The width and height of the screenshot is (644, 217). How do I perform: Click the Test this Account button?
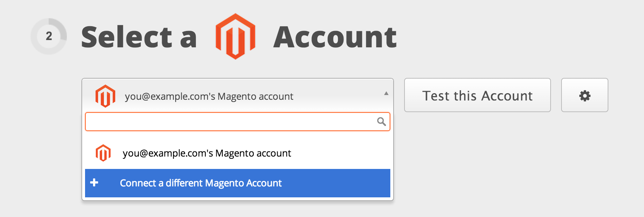pyautogui.click(x=478, y=95)
